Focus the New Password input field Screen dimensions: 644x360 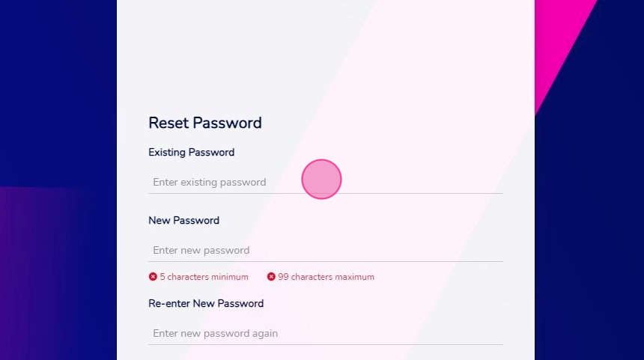pyautogui.click(x=326, y=251)
